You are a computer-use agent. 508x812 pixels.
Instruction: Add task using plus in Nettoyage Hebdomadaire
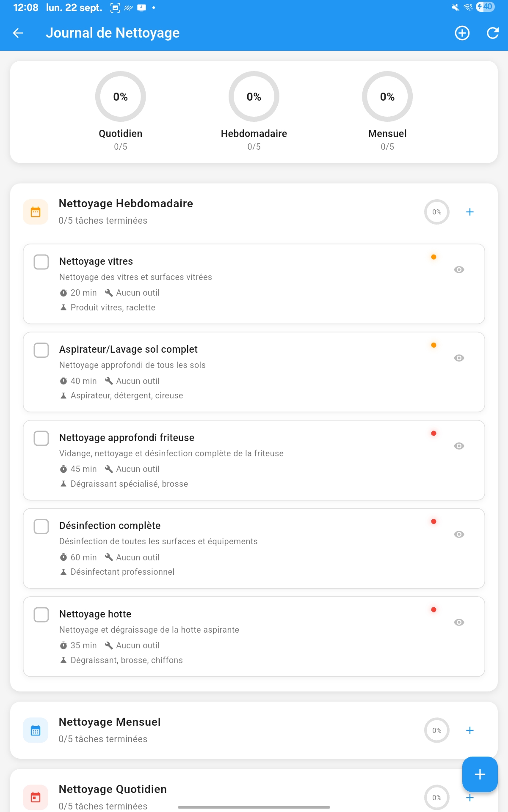click(x=469, y=212)
